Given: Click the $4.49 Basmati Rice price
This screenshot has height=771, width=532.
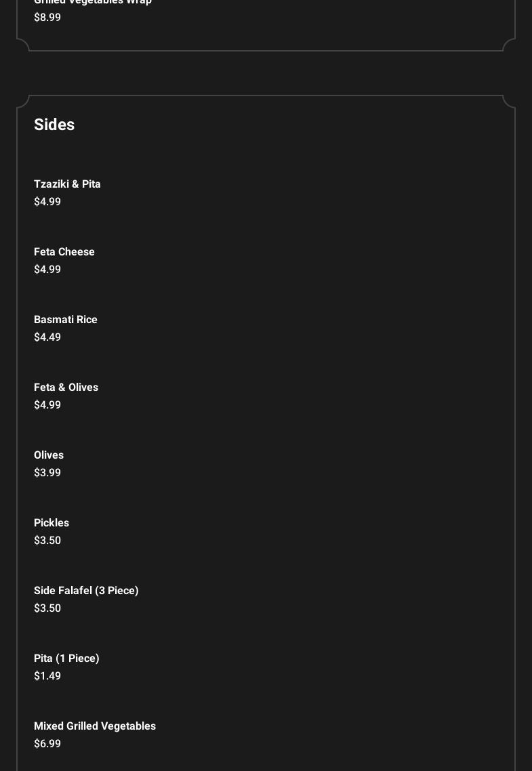Looking at the screenshot, I should [x=47, y=337].
